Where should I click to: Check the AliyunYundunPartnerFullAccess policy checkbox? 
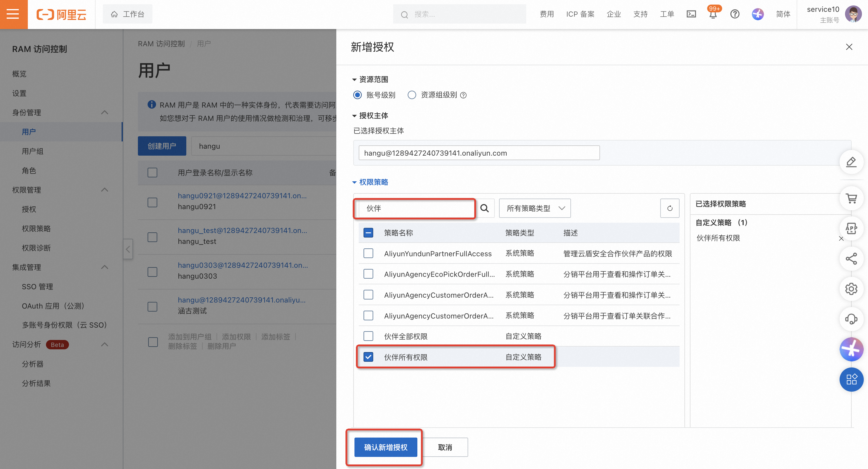click(x=368, y=254)
